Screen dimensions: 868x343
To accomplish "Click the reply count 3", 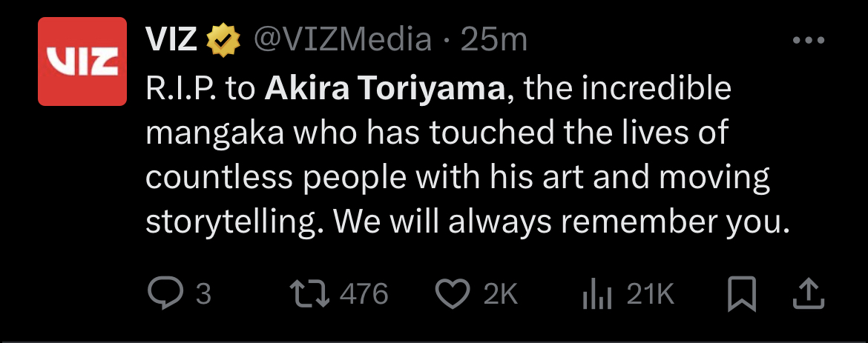I will tap(204, 294).
